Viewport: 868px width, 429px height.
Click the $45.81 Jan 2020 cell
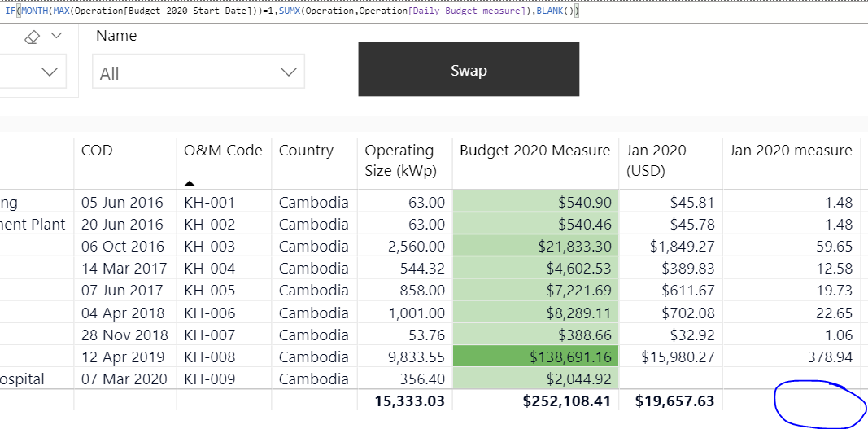[x=692, y=203]
